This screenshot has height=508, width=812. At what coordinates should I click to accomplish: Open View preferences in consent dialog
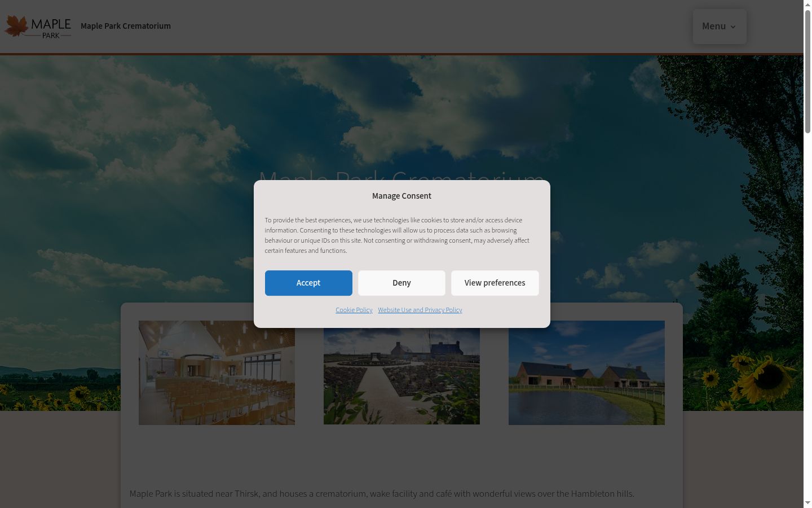[495, 283]
